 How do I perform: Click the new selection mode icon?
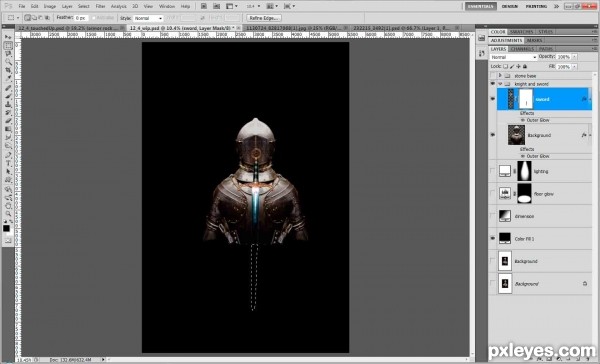pyautogui.click(x=28, y=18)
